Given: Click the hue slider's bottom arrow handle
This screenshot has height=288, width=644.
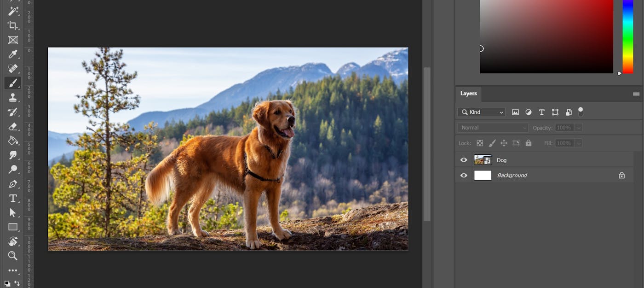Looking at the screenshot, I should [x=619, y=73].
